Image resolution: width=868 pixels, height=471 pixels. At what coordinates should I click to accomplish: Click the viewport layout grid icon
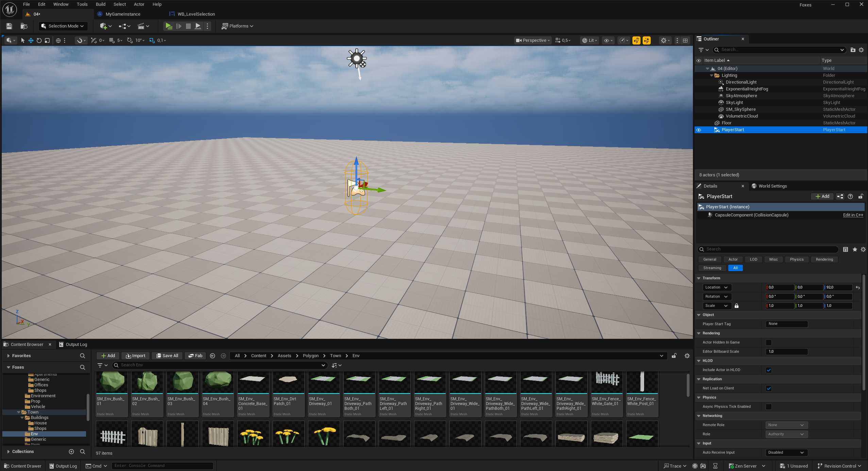pyautogui.click(x=685, y=40)
